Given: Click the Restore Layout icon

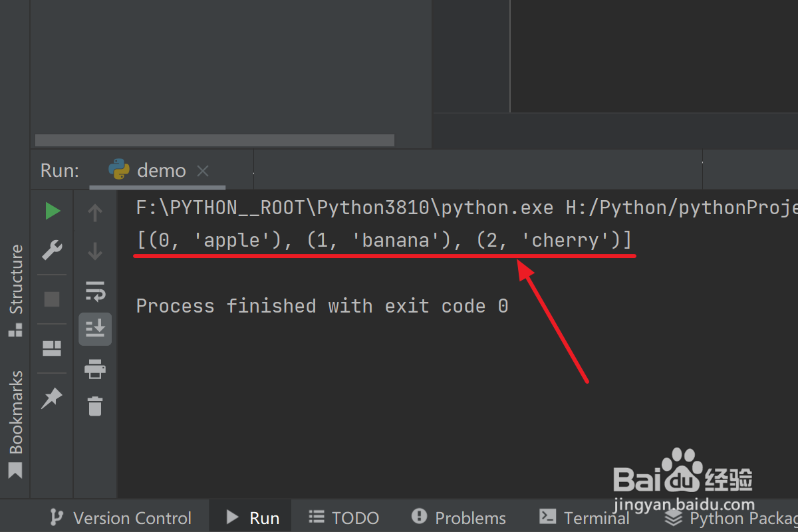Looking at the screenshot, I should pyautogui.click(x=52, y=348).
